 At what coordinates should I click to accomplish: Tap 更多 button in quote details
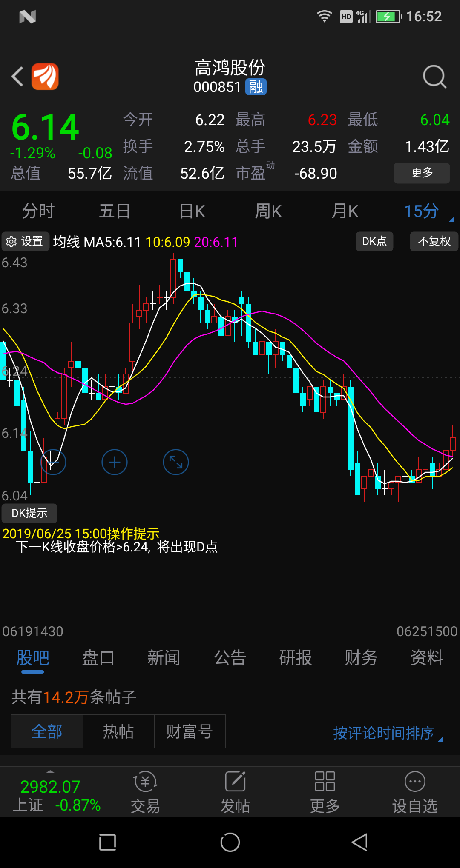pos(422,173)
